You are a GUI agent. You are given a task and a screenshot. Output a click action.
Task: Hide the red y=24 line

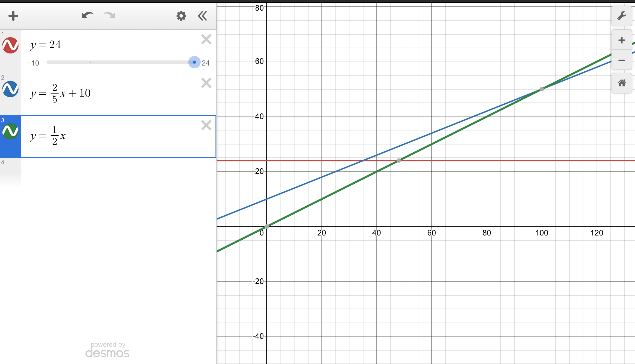click(x=10, y=45)
